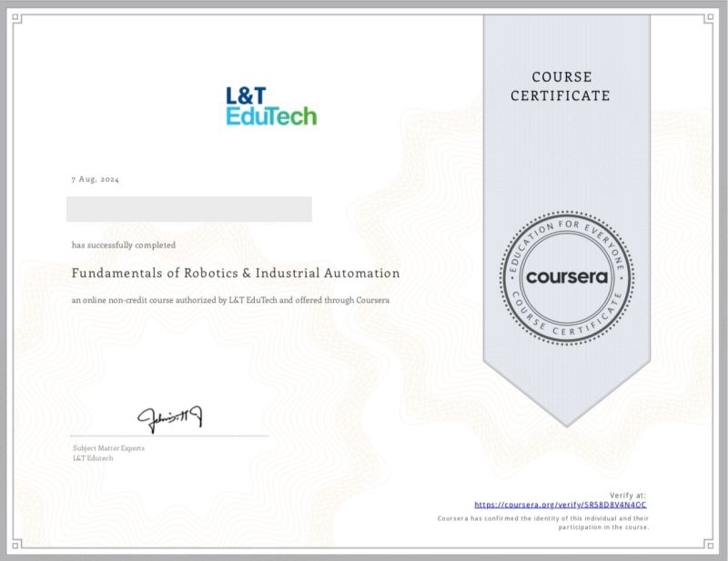Select the "Fundamentals of Robotics & Industrial Automation" title

pyautogui.click(x=236, y=273)
